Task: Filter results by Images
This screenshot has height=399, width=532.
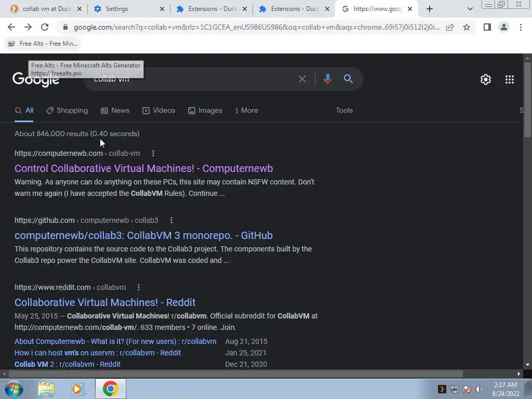Action: [205, 111]
